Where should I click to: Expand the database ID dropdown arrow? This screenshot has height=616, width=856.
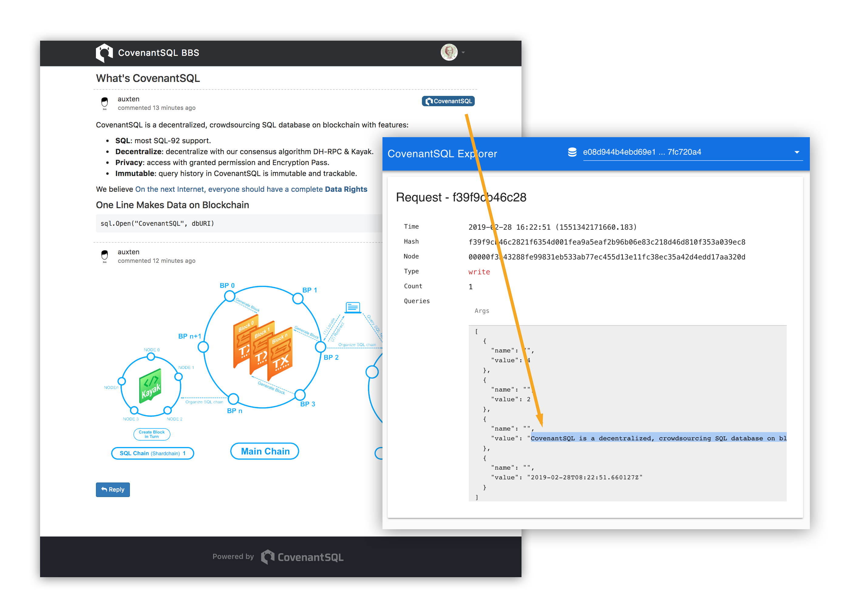(797, 152)
